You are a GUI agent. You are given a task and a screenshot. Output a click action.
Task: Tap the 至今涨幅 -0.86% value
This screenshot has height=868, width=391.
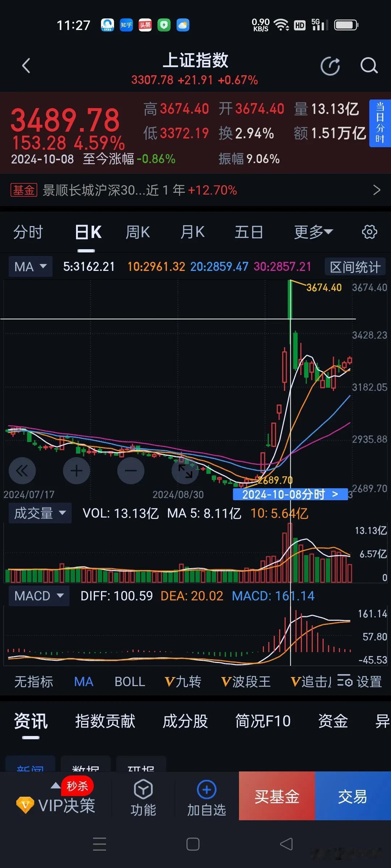pyautogui.click(x=129, y=159)
